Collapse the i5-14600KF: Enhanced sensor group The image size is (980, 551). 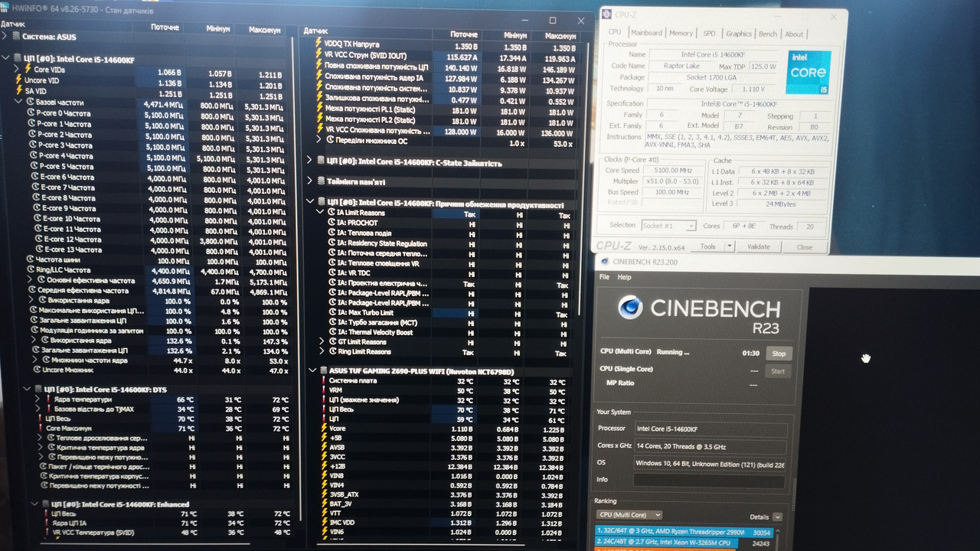coord(35,504)
